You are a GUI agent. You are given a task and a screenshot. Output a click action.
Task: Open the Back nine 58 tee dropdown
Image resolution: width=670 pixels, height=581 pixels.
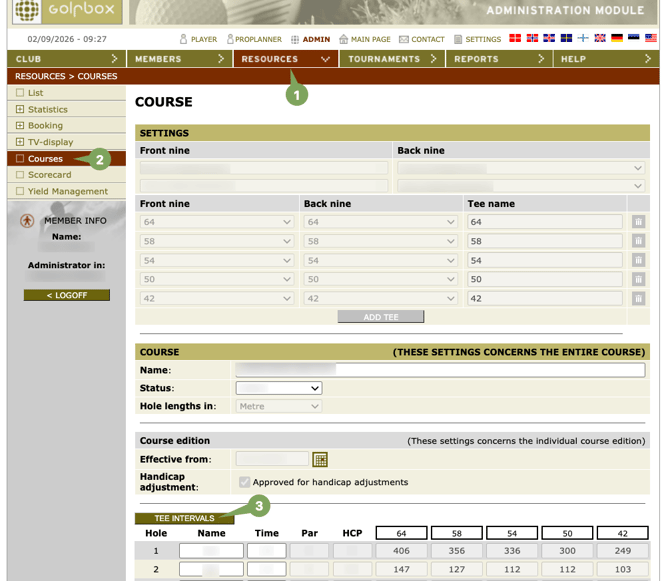(380, 241)
